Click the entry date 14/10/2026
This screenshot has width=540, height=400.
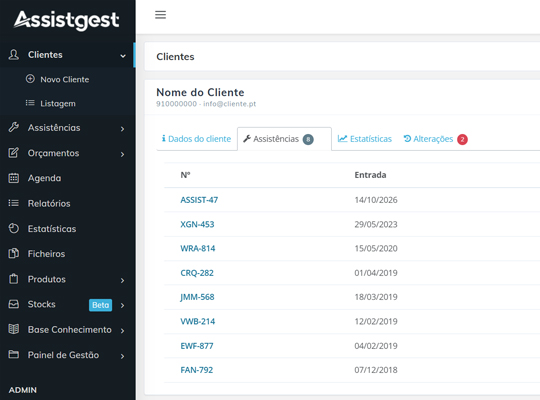click(x=376, y=200)
